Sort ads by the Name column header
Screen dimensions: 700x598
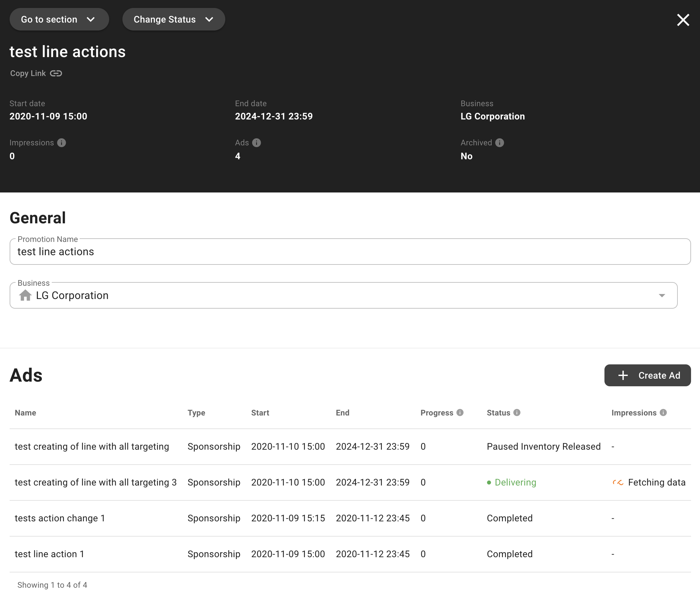click(25, 412)
